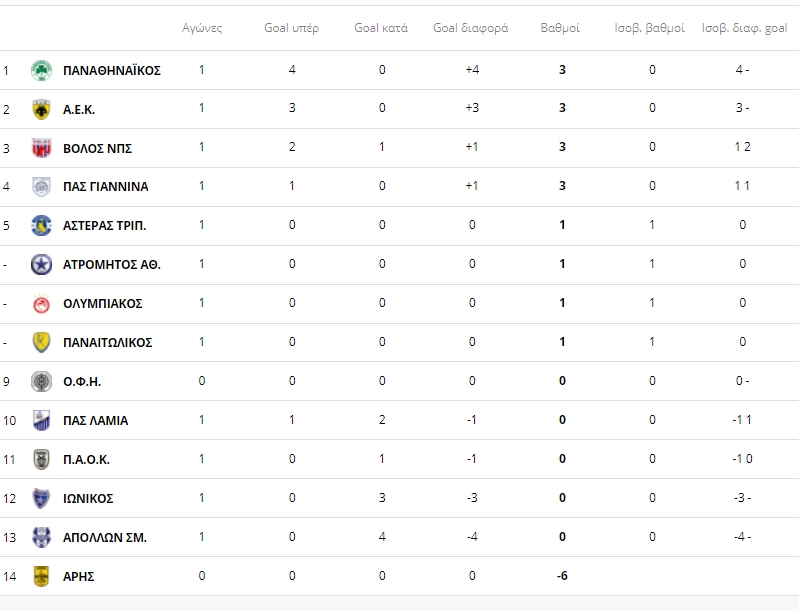Open the ΠΑΣ ΛΑΜΙΑ team name
Screen dimensions: 799x611
(95, 420)
